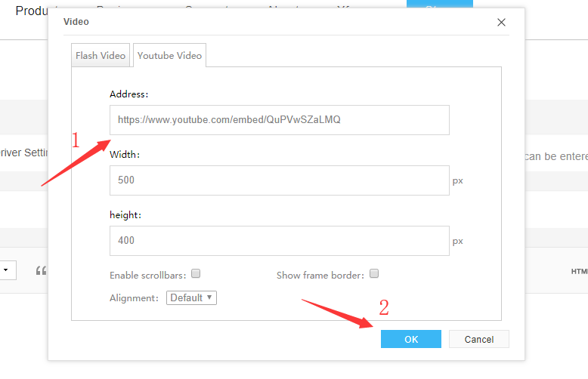Cancel the Video dialog

(x=479, y=339)
